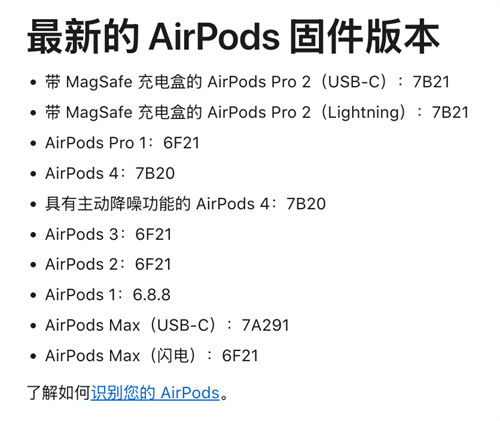Click AirPods Max (闪电) 6F21 entry
Viewport: 500px width, 421px height.
[152, 355]
